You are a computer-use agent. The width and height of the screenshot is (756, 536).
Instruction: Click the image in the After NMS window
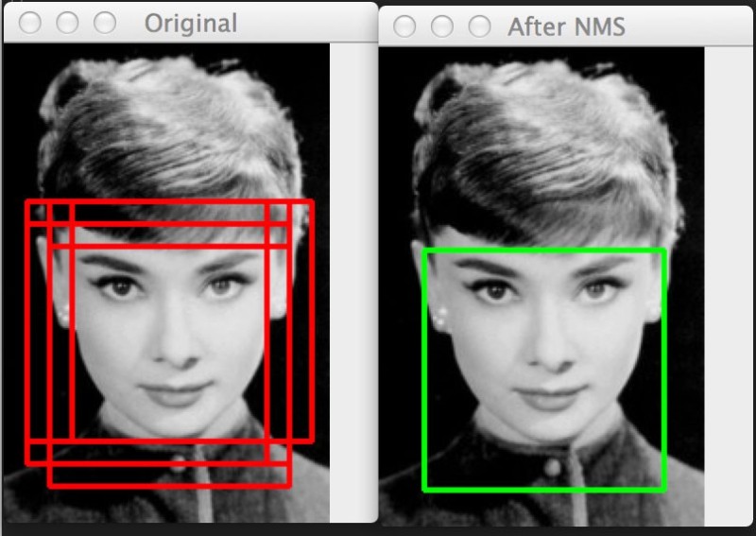pyautogui.click(x=541, y=286)
